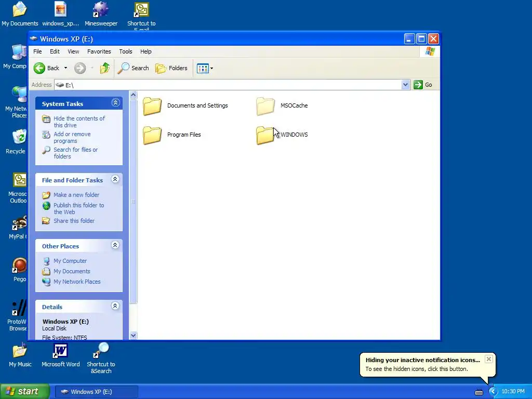Viewport: 532px width, 399px height.
Task: Click the green Go arrow button
Action: pos(418,85)
